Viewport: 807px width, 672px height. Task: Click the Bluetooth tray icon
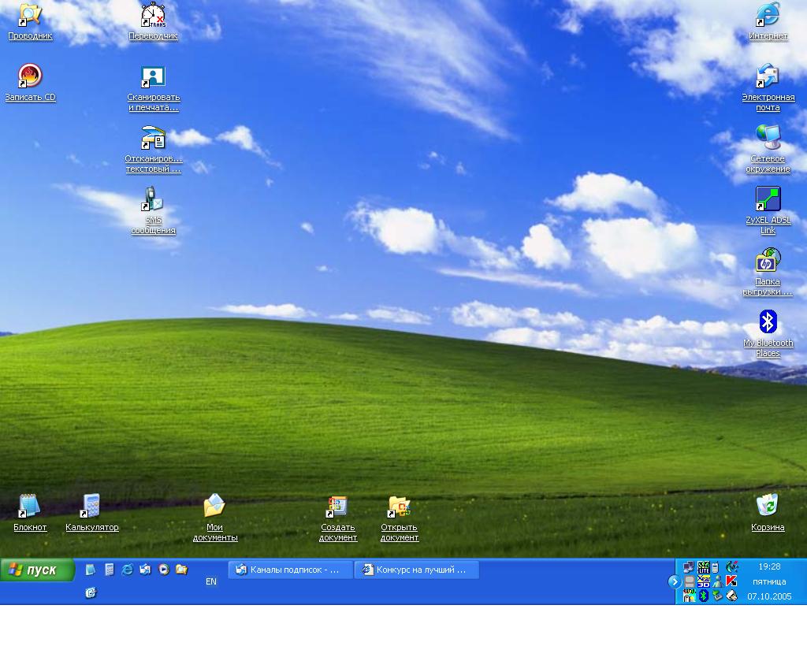703,596
